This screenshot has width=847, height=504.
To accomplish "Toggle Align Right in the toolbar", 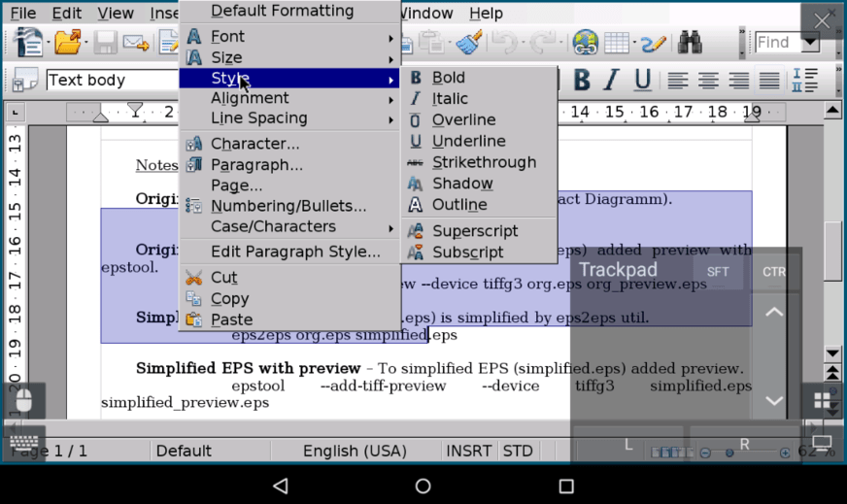I will tap(738, 80).
